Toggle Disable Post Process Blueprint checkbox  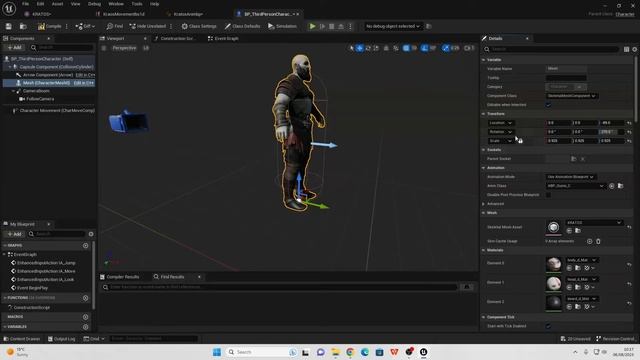tap(549, 195)
